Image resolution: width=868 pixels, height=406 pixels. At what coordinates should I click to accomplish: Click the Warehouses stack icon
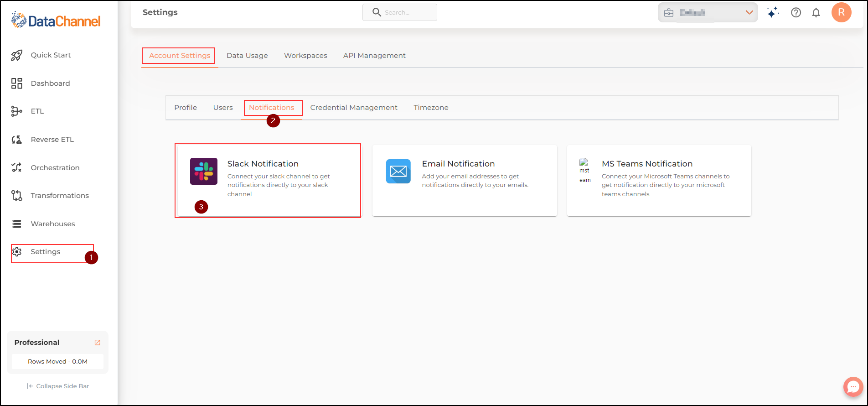point(17,224)
